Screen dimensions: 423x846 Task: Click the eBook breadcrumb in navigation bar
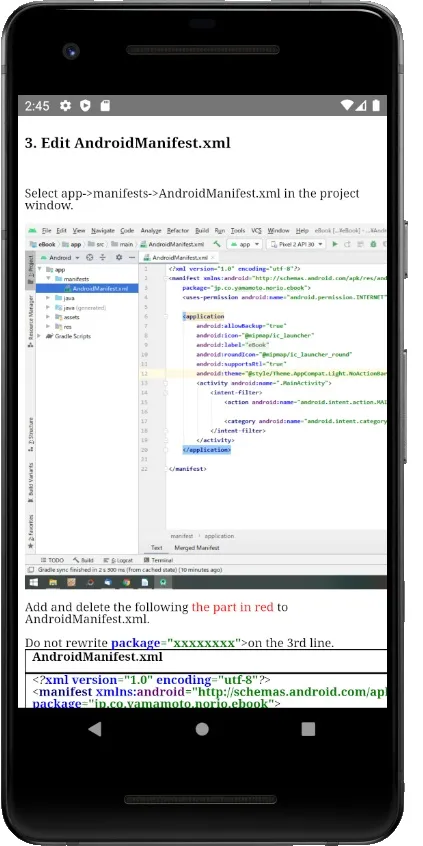click(43, 244)
